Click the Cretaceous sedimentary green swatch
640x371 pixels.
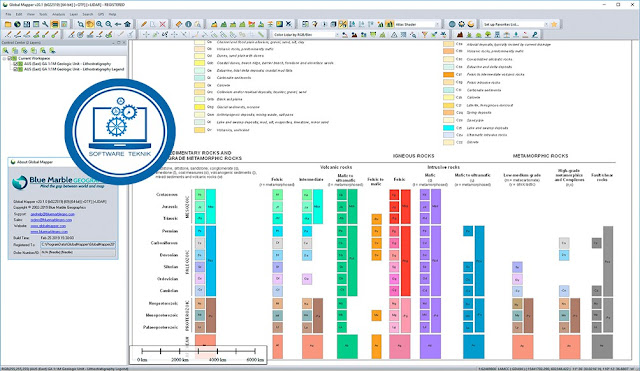click(200, 195)
